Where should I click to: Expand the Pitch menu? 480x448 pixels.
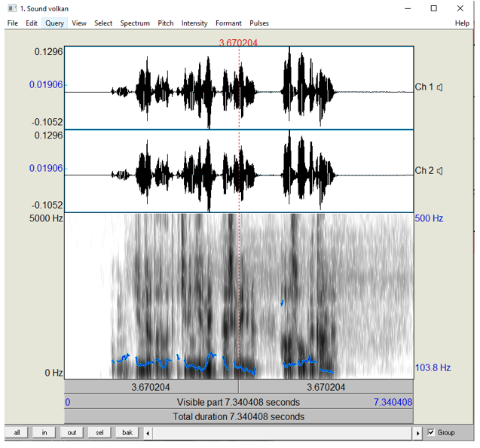[x=165, y=23]
